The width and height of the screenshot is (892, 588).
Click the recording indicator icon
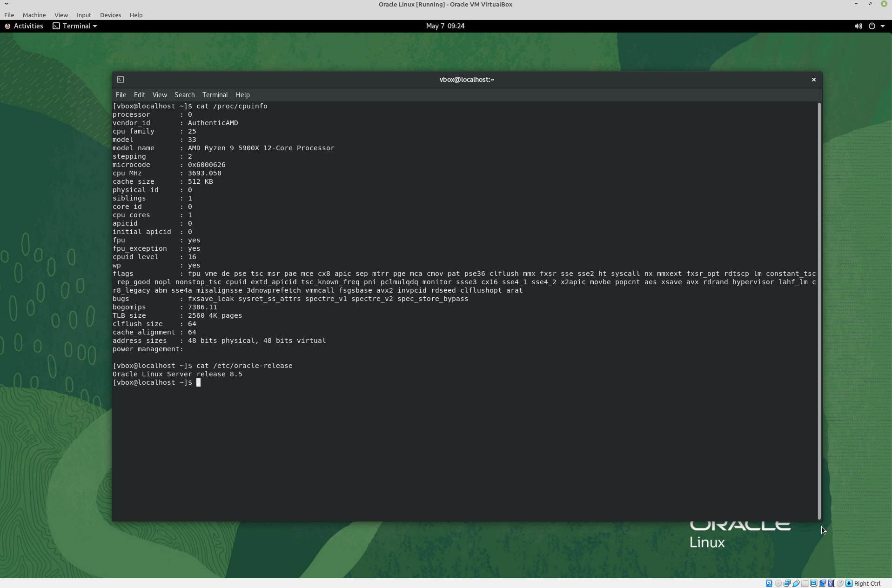tap(822, 583)
